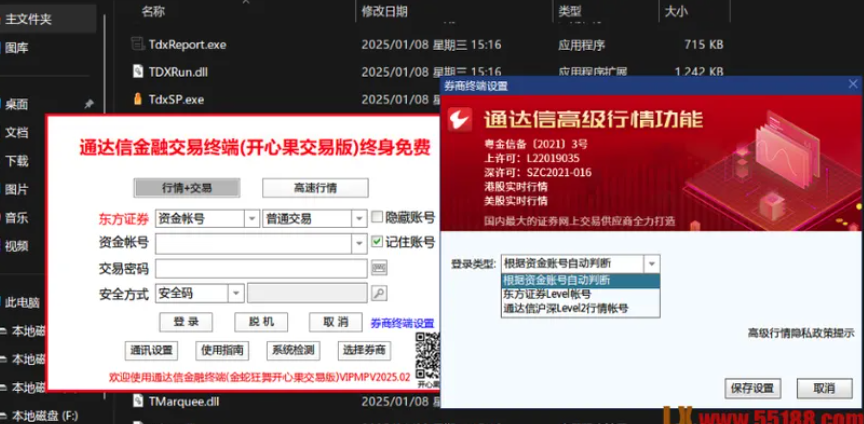Screen dimensions: 864x424
Task: Click the TdxSP.exe lock icon
Action: click(x=138, y=99)
